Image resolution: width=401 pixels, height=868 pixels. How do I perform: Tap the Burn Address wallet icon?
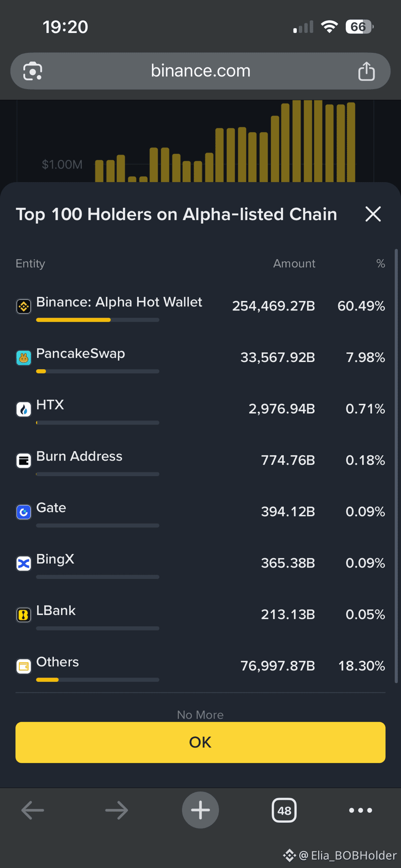(x=24, y=460)
